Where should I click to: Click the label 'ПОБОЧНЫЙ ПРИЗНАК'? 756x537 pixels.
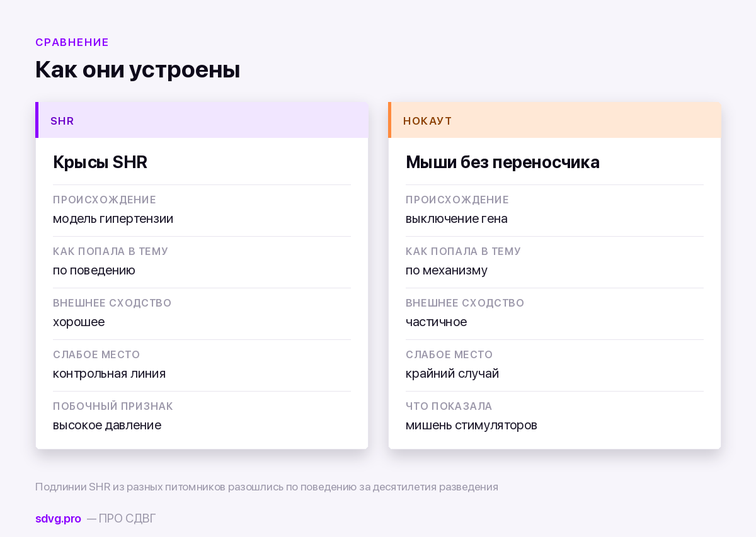(113, 406)
